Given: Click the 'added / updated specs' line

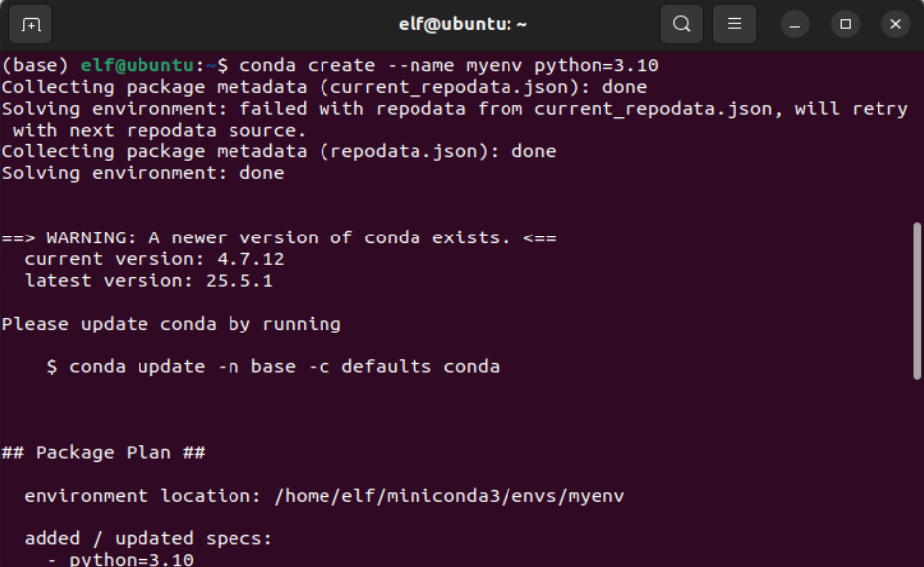Looking at the screenshot, I should pyautogui.click(x=148, y=539).
